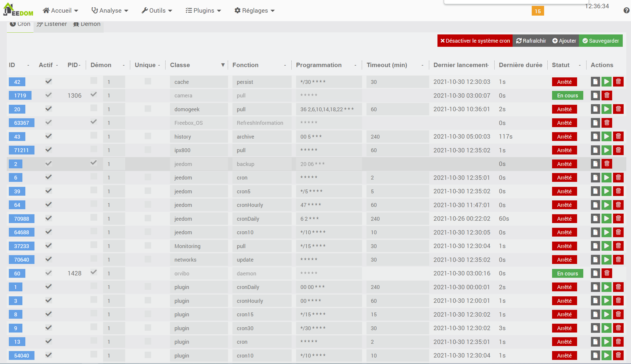Screen dimensions: 631x364
Task: Open details icon for history archive cron
Action: coord(595,137)
